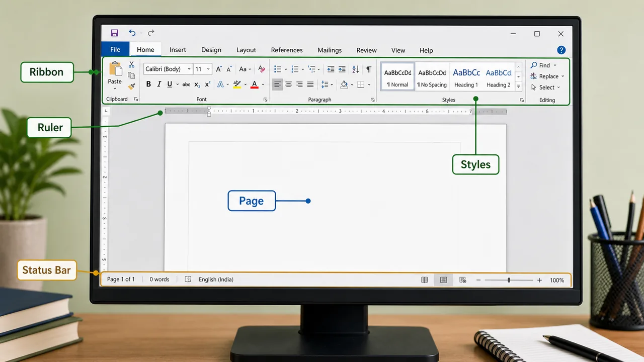Open the Change Case Aa dropdown

pos(245,69)
